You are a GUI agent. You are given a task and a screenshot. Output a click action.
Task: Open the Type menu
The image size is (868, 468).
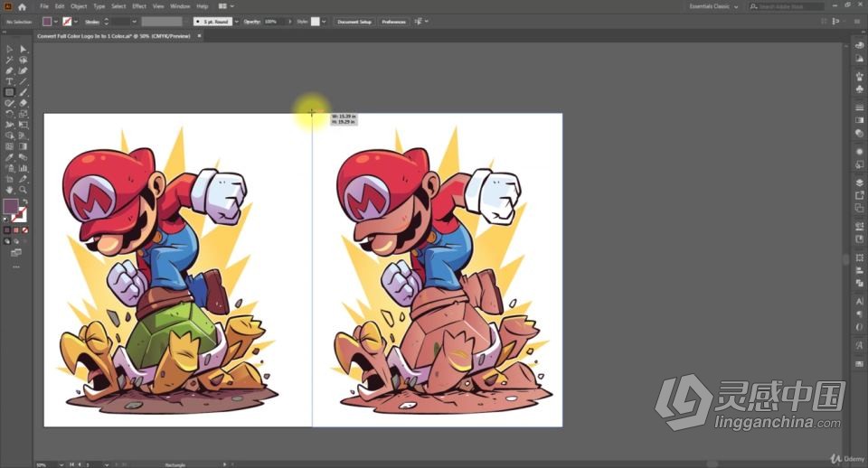tap(99, 6)
